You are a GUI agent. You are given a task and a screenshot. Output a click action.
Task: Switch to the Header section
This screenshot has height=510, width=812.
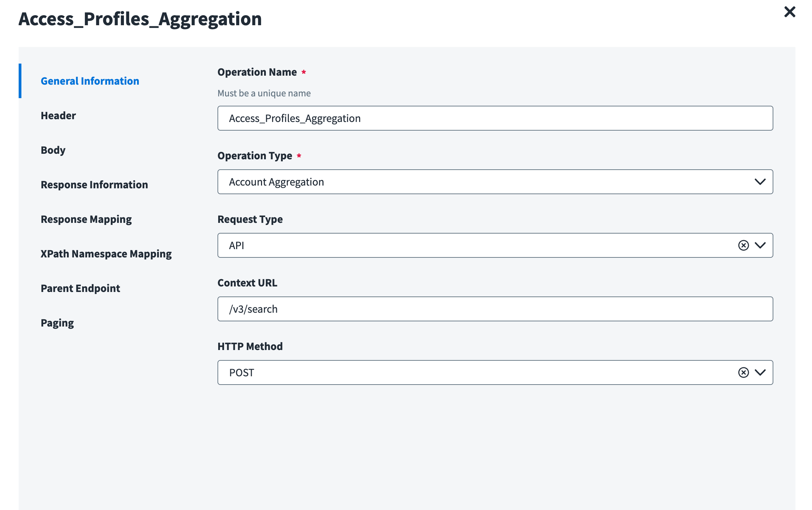click(x=58, y=115)
